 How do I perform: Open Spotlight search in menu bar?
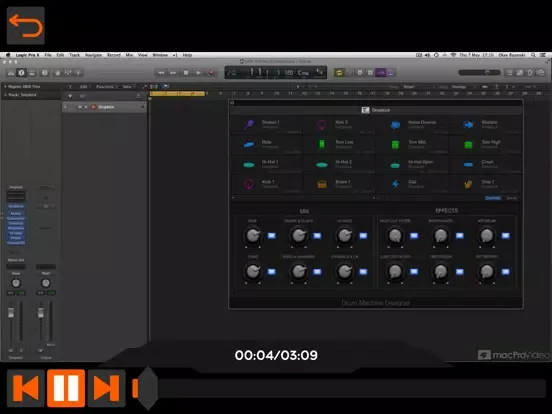533,55
